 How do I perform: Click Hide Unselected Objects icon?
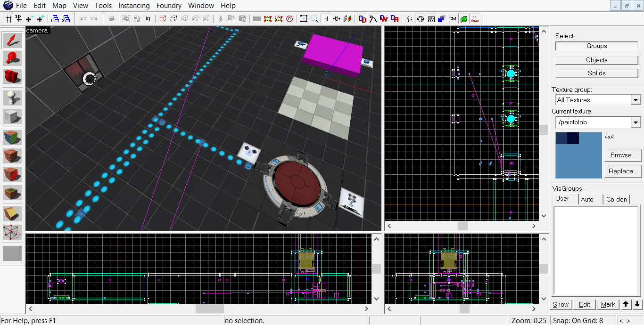(x=173, y=19)
